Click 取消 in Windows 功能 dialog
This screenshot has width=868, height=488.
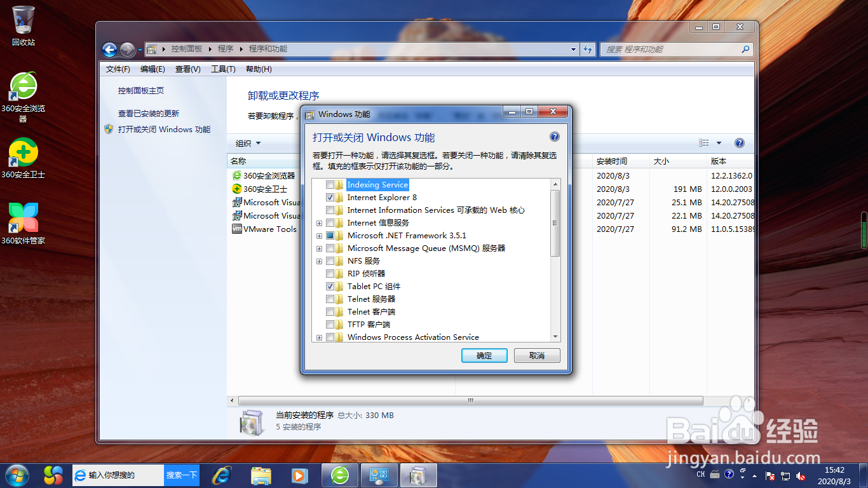[x=537, y=356]
